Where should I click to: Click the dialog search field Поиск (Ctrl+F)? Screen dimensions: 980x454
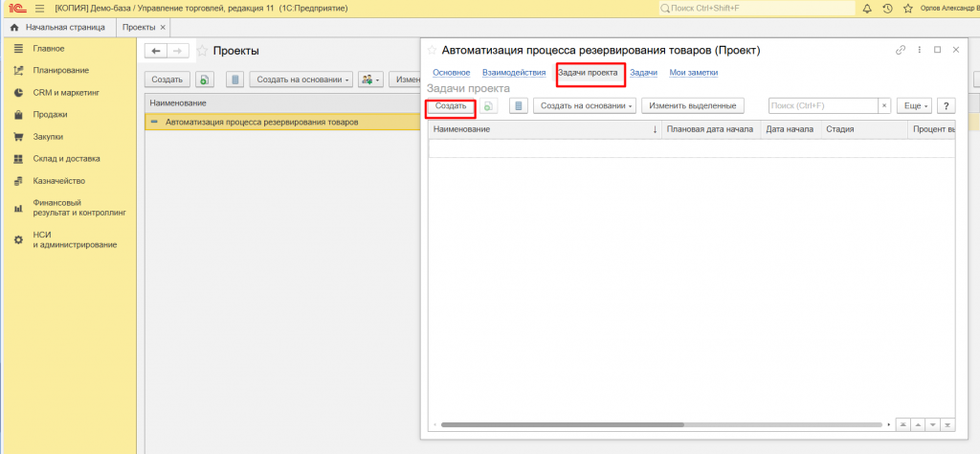[x=823, y=106]
